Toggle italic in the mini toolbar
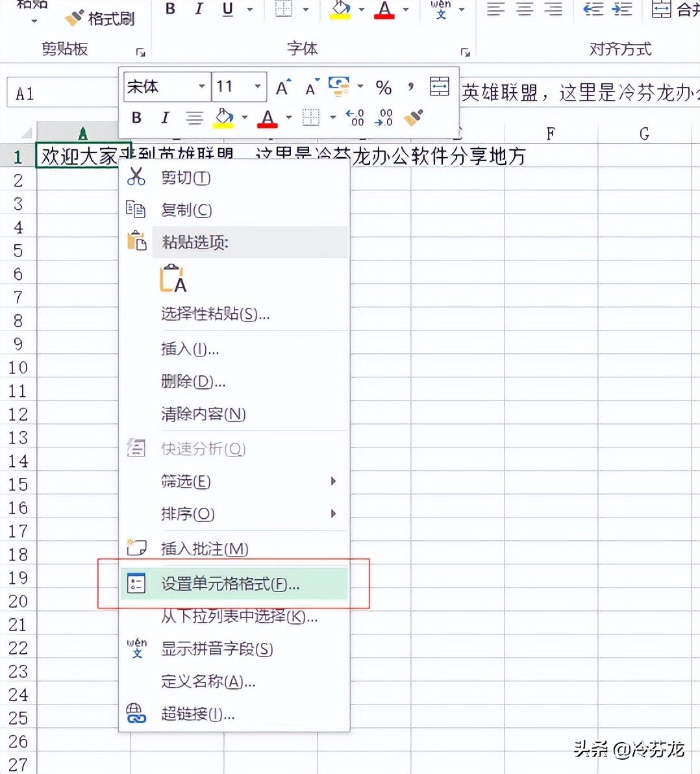The width and height of the screenshot is (700, 774). click(165, 118)
